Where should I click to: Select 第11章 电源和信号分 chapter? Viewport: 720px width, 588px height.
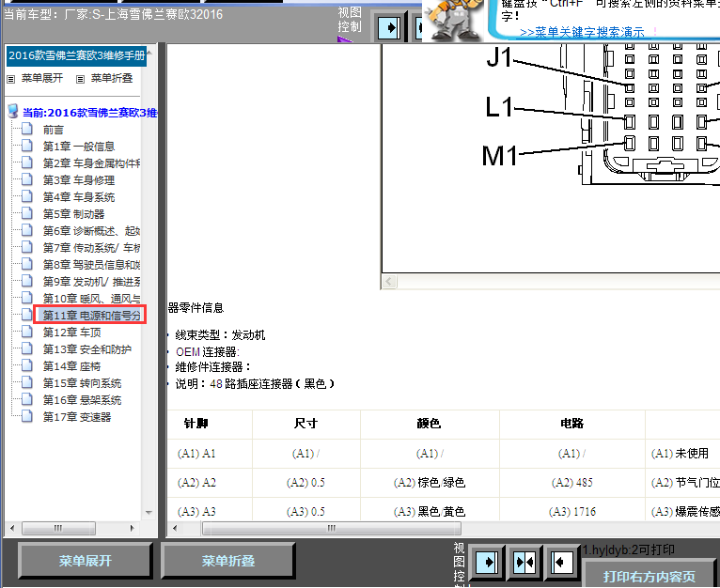click(91, 316)
